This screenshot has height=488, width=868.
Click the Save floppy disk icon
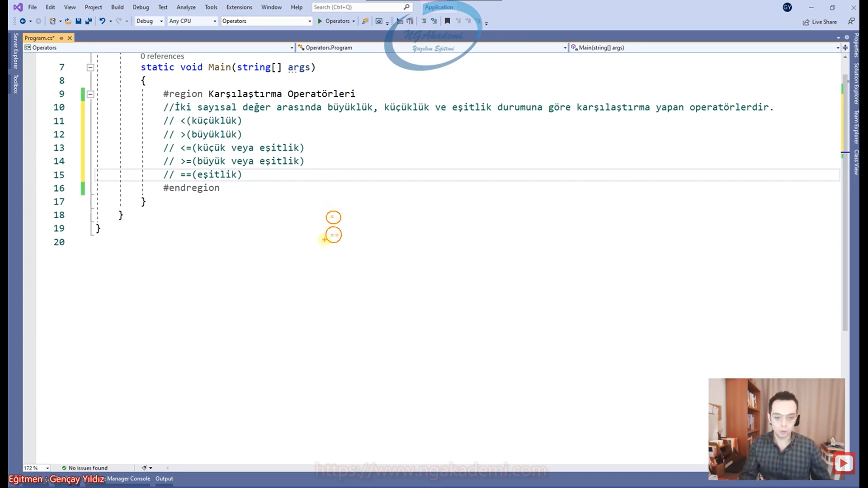click(x=78, y=21)
